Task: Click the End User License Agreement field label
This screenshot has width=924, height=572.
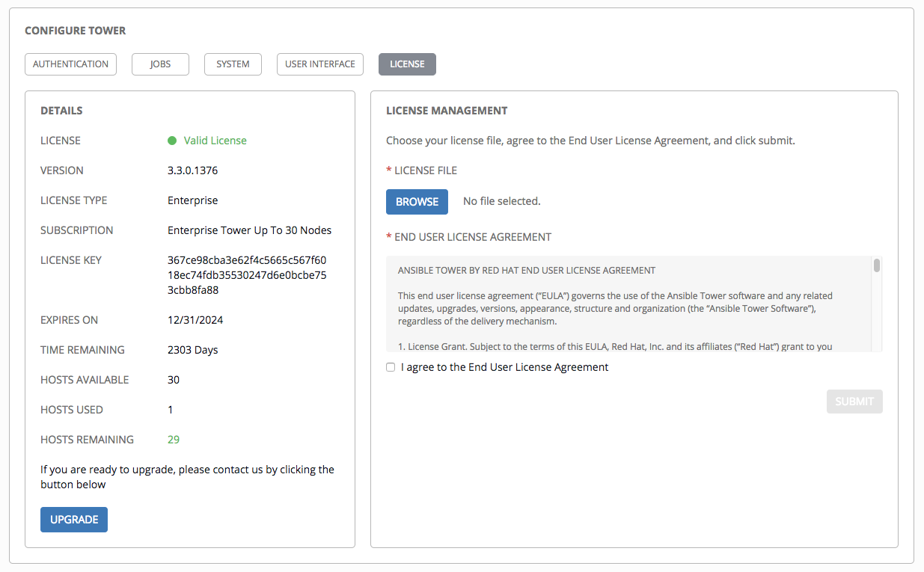Action: 469,237
